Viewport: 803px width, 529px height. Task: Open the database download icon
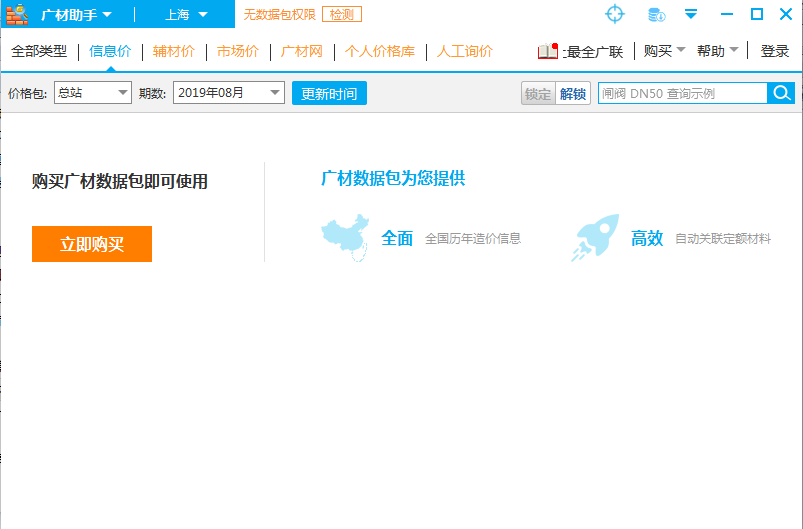click(657, 14)
